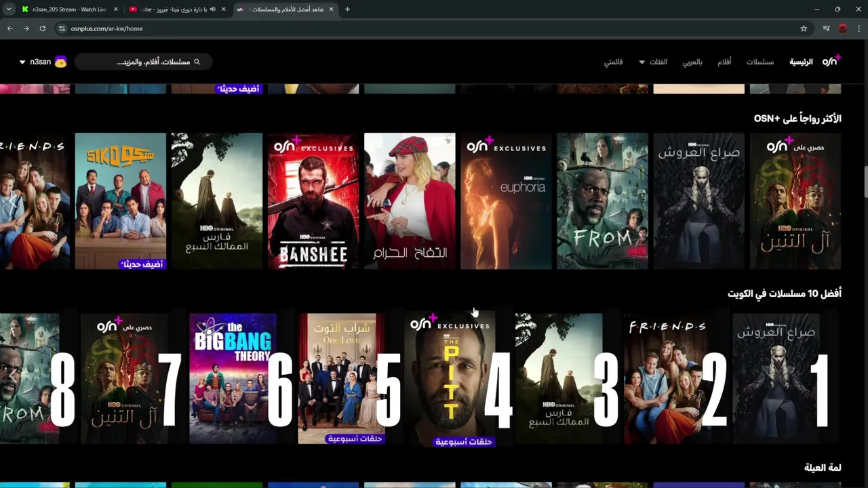Open Chrome three-dot menu
868x488 pixels.
(859, 28)
